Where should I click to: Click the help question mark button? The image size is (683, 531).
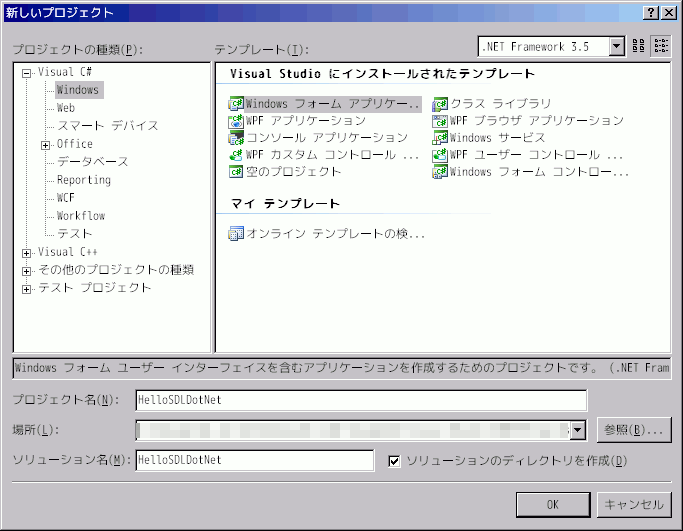[651, 13]
